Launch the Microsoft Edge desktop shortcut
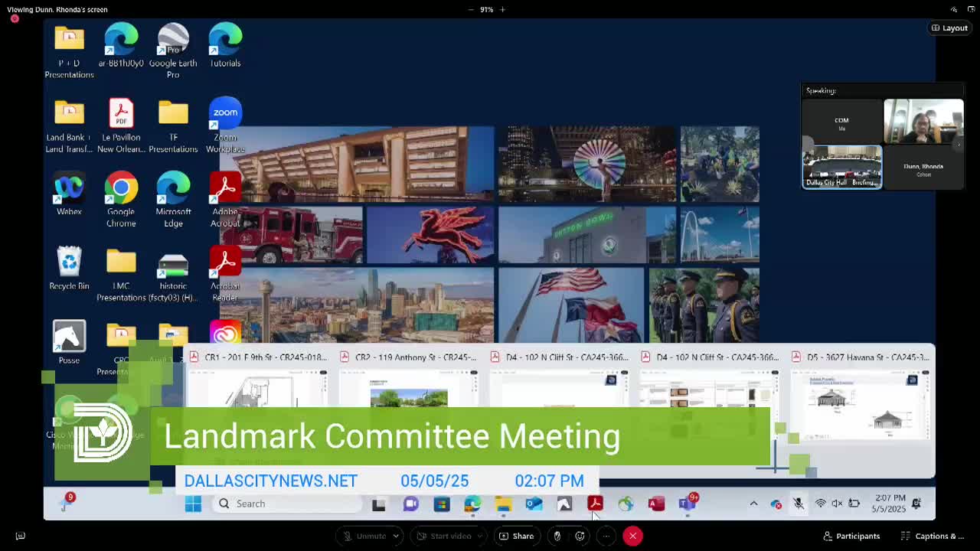 173,201
